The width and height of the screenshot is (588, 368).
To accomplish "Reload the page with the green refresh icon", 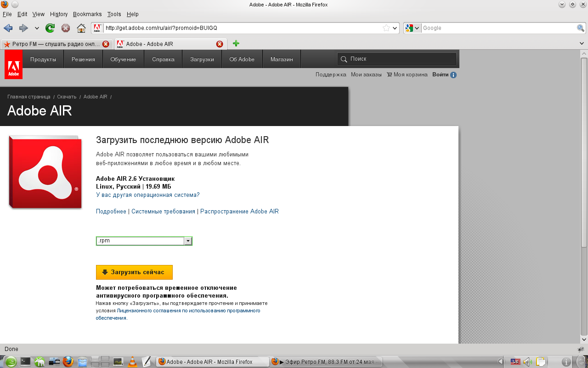I will 50,28.
